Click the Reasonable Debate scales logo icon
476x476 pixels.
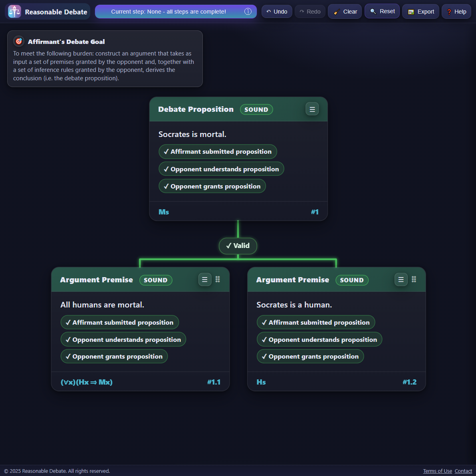pos(14,12)
